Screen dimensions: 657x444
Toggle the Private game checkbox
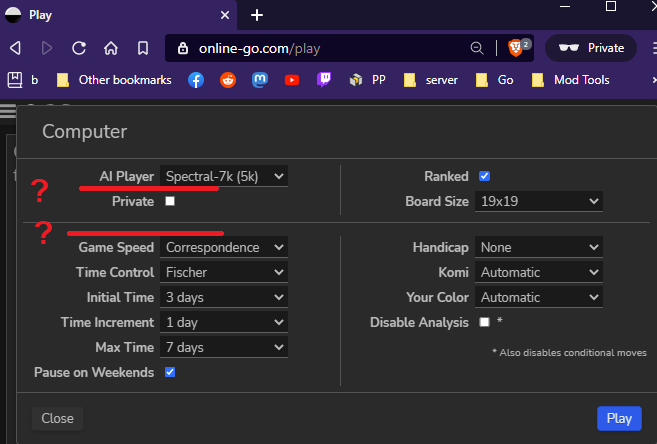pyautogui.click(x=170, y=201)
